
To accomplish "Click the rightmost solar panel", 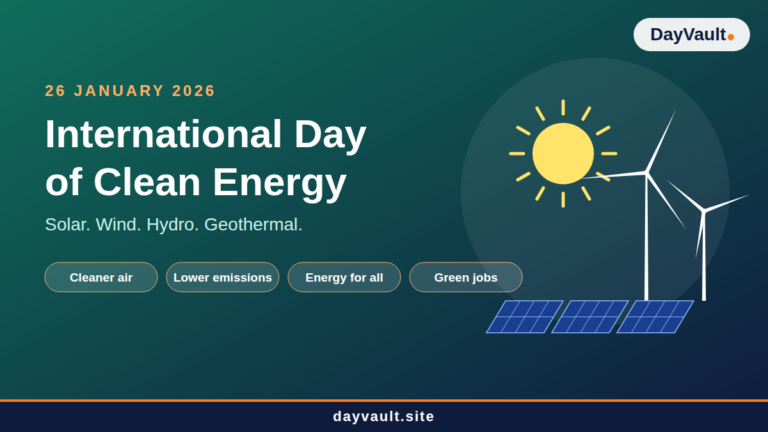I will [x=655, y=317].
